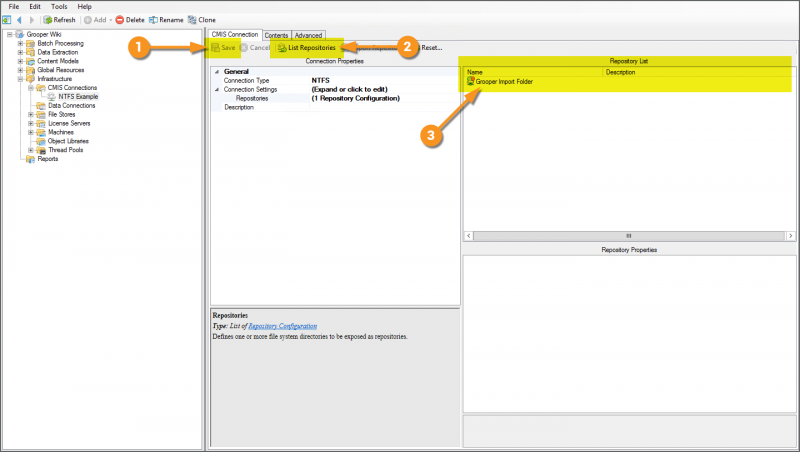
Task: Select File Stores in the tree
Action: [x=61, y=114]
